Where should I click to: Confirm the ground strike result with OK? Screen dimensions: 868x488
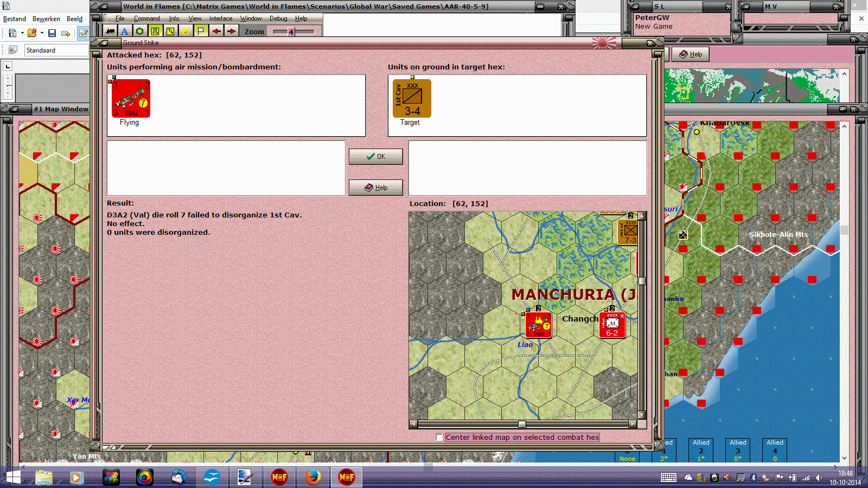pyautogui.click(x=376, y=157)
